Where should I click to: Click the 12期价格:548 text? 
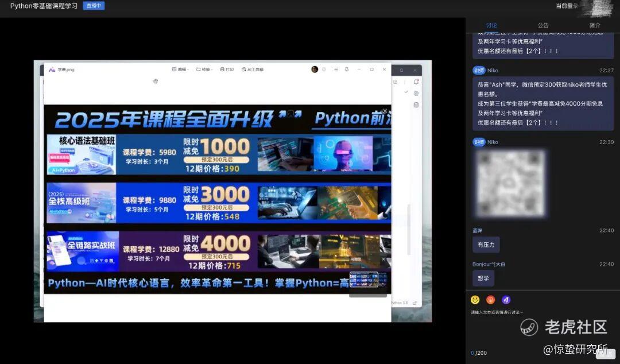(x=212, y=216)
